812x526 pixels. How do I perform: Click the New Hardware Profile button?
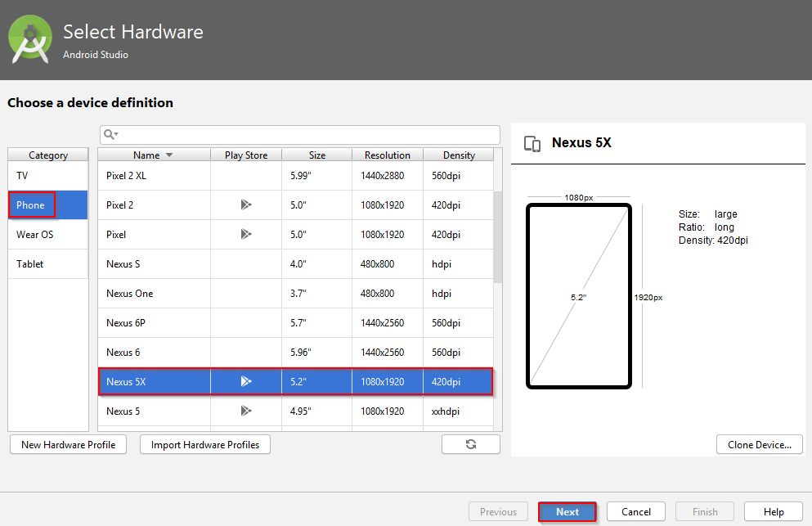point(69,445)
